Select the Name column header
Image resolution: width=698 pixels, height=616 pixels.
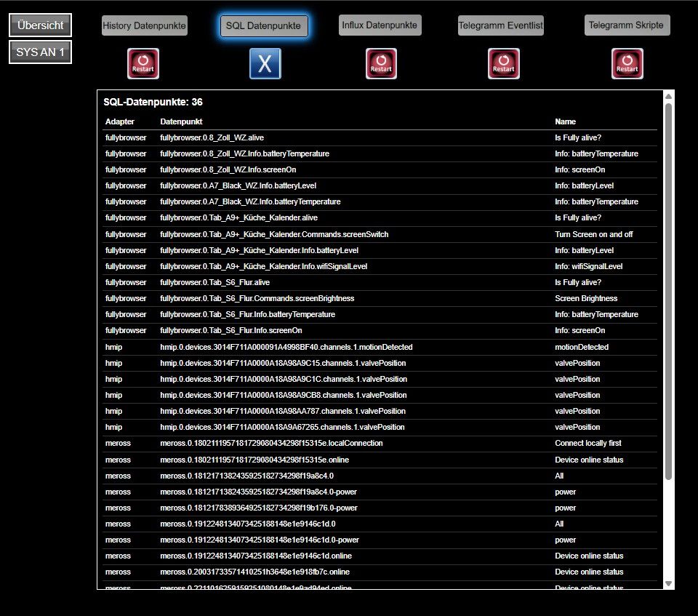pyautogui.click(x=565, y=121)
